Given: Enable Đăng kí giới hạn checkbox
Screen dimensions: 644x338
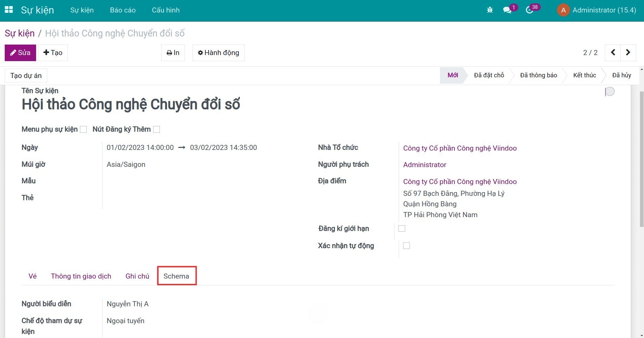Looking at the screenshot, I should point(401,229).
